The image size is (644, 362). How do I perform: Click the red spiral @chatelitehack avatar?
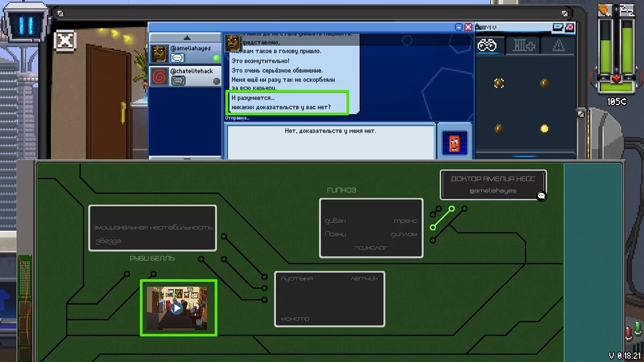(159, 76)
